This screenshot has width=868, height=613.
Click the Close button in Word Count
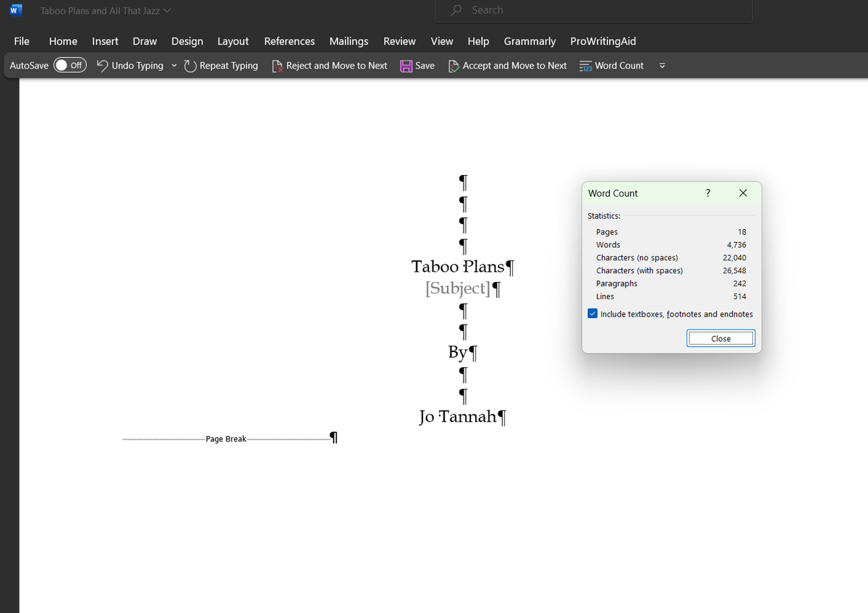720,338
